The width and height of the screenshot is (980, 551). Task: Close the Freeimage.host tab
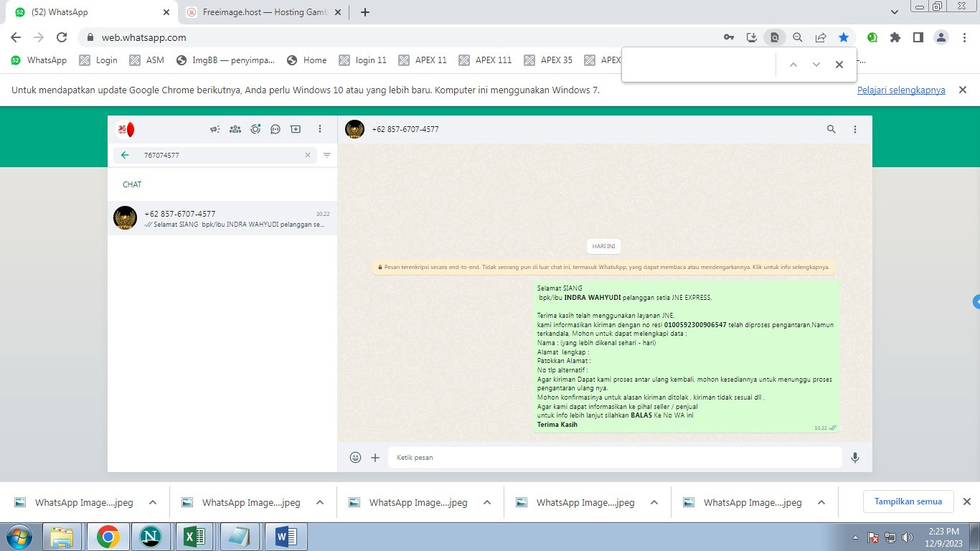click(x=338, y=12)
